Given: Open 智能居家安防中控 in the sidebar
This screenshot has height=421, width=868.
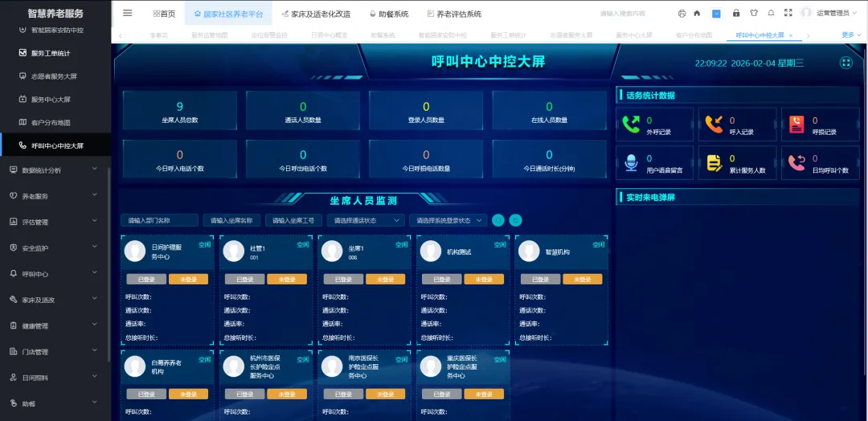Looking at the screenshot, I should click(x=55, y=30).
